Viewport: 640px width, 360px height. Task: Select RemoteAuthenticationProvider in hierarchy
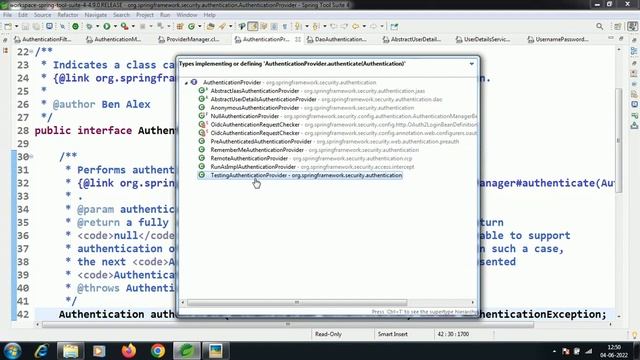tap(305, 158)
